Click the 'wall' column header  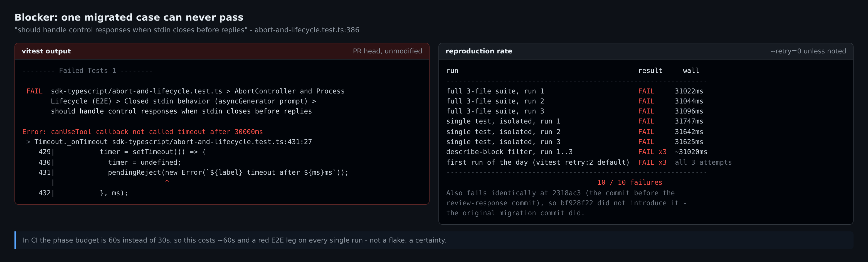point(691,71)
